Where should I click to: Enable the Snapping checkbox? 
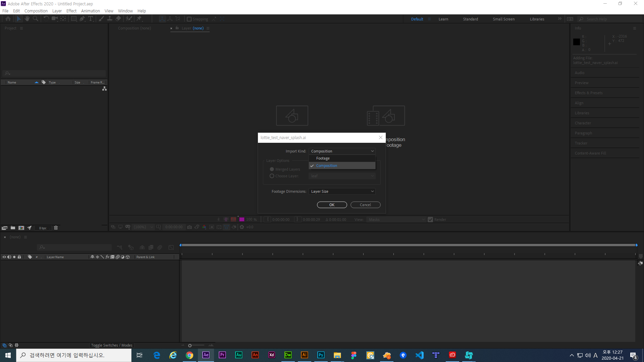point(189,19)
